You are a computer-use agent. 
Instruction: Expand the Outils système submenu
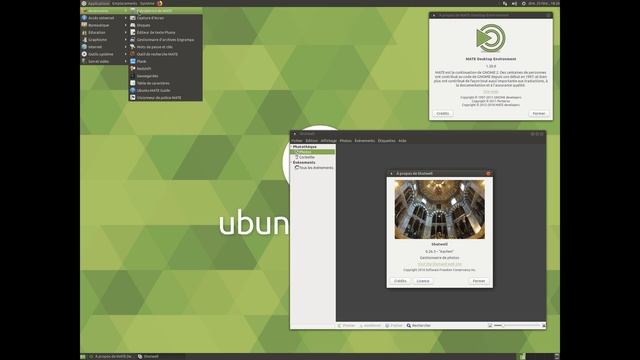105,54
